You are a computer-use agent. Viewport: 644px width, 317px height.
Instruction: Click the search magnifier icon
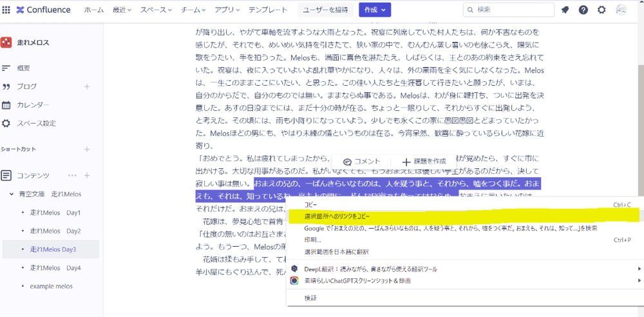[470, 10]
